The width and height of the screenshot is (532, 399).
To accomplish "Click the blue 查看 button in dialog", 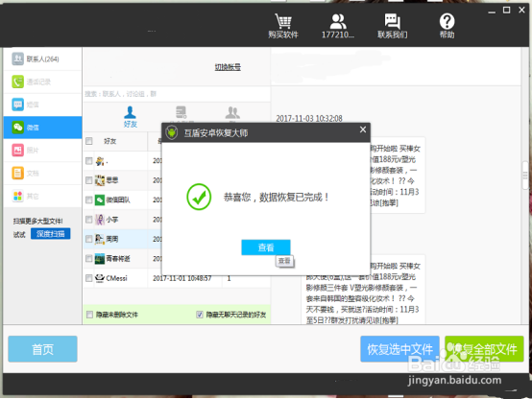I will coord(266,247).
